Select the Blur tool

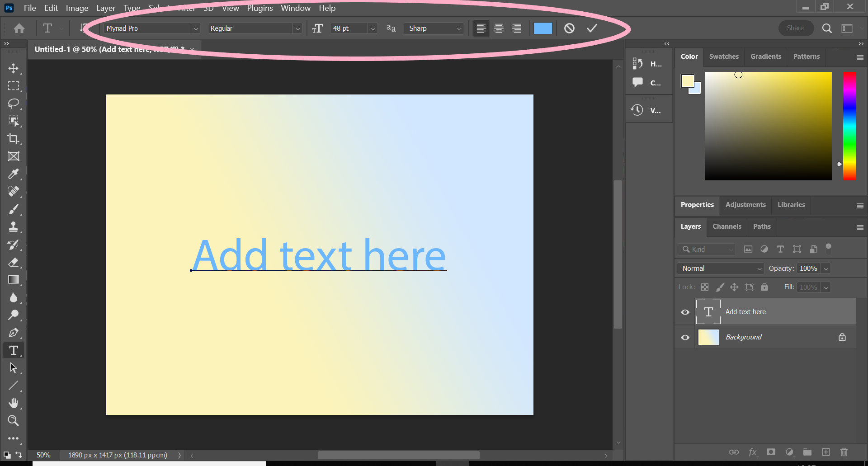(x=14, y=297)
